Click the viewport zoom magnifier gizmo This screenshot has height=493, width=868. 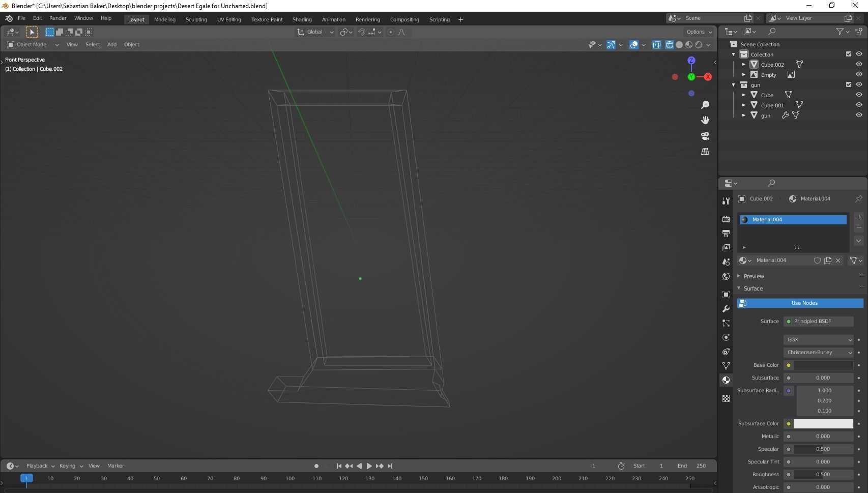pos(705,104)
